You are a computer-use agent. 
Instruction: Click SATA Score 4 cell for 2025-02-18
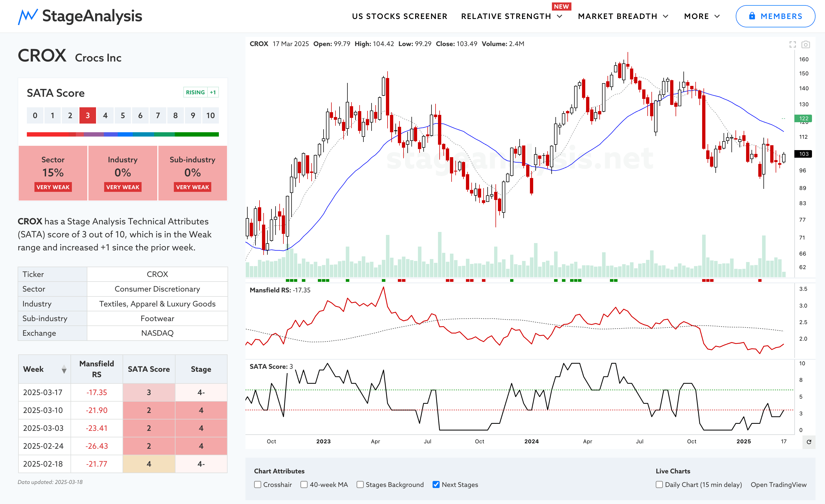tap(149, 464)
